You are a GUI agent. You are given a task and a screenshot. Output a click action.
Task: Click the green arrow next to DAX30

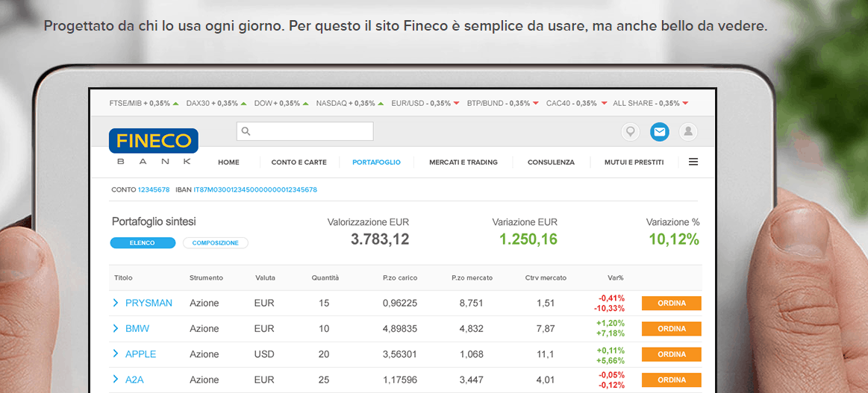pos(243,104)
